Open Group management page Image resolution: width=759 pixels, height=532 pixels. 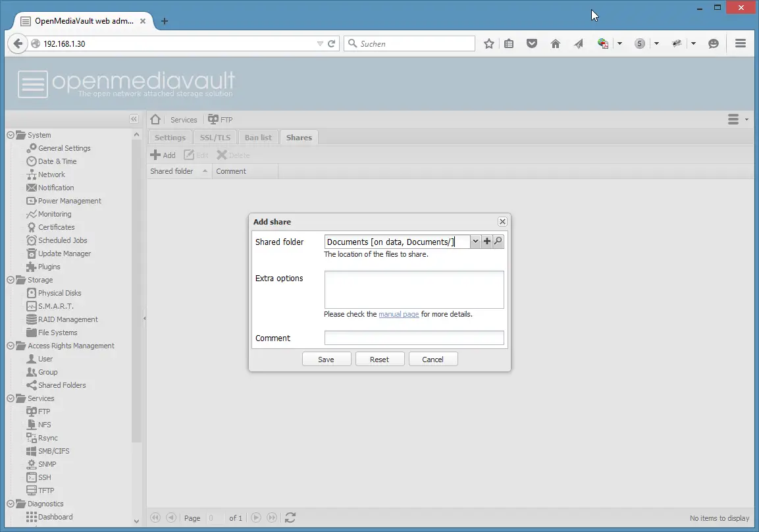click(47, 372)
